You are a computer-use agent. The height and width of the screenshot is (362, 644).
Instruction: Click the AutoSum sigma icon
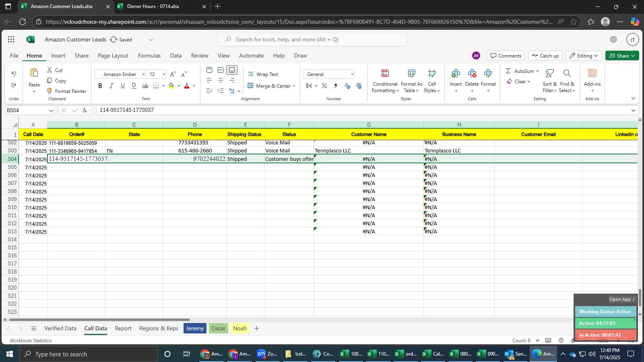click(509, 71)
